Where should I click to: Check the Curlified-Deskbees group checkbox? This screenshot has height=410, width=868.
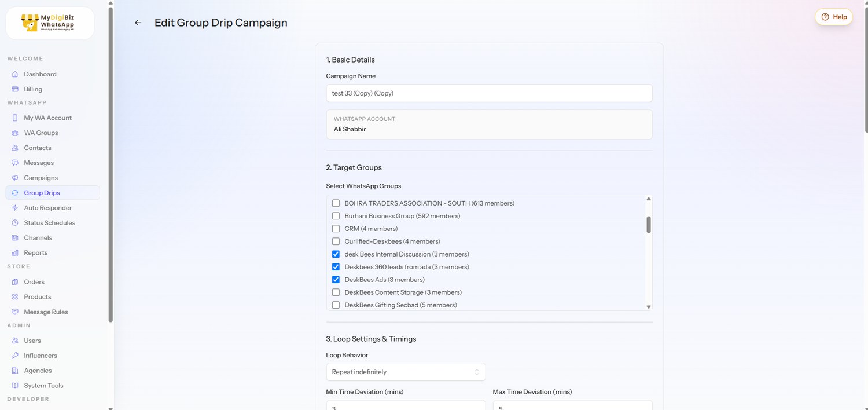coord(336,241)
